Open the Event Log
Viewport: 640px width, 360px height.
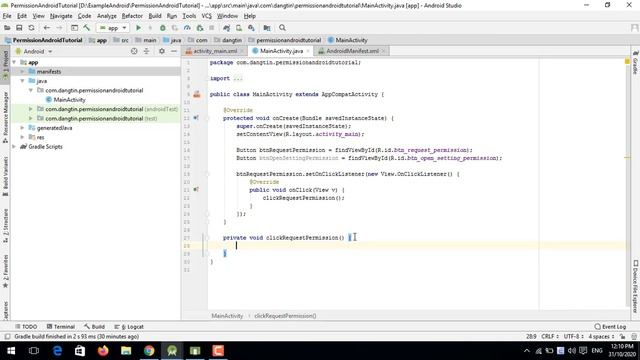pos(610,327)
